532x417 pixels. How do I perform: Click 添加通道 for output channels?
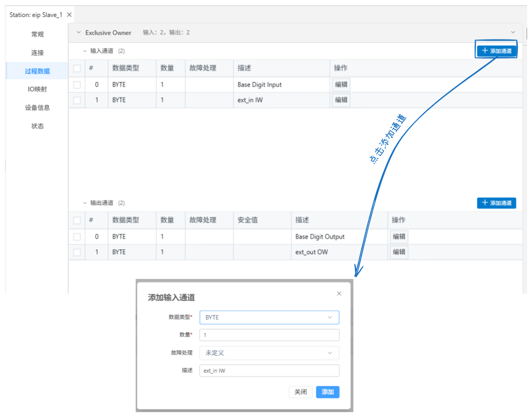(x=496, y=203)
